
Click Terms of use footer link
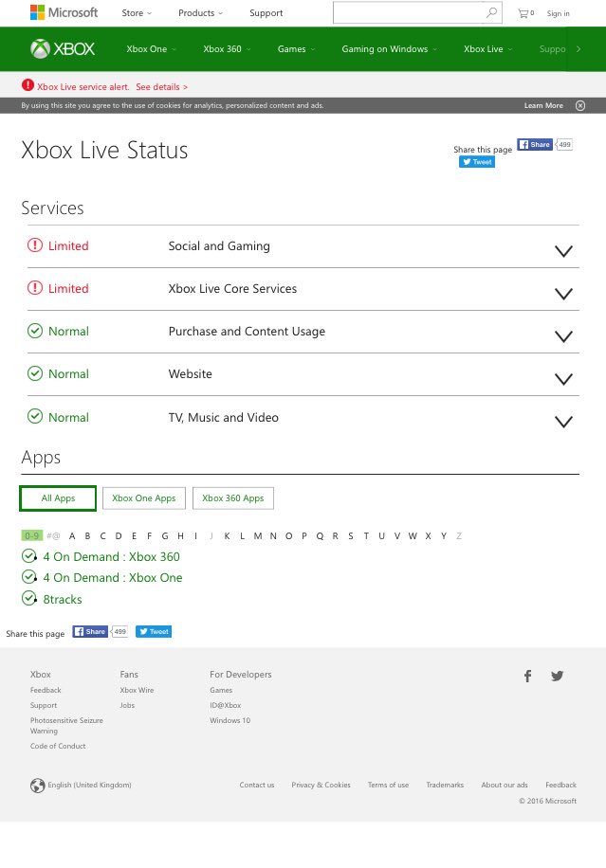coord(388,785)
